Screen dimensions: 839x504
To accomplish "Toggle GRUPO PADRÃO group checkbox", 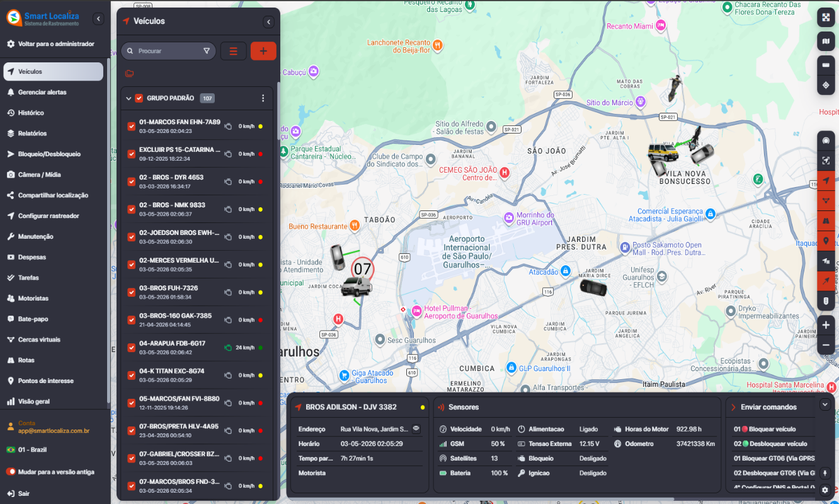I will click(x=139, y=98).
